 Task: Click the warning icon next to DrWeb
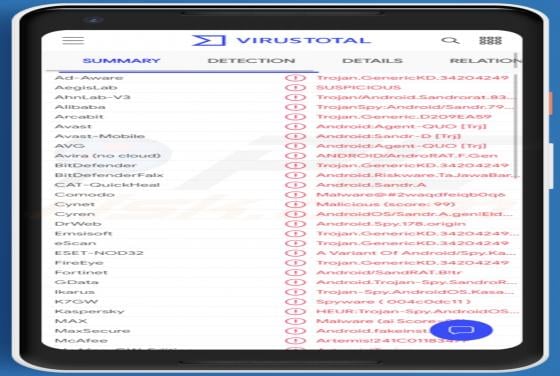(295, 224)
